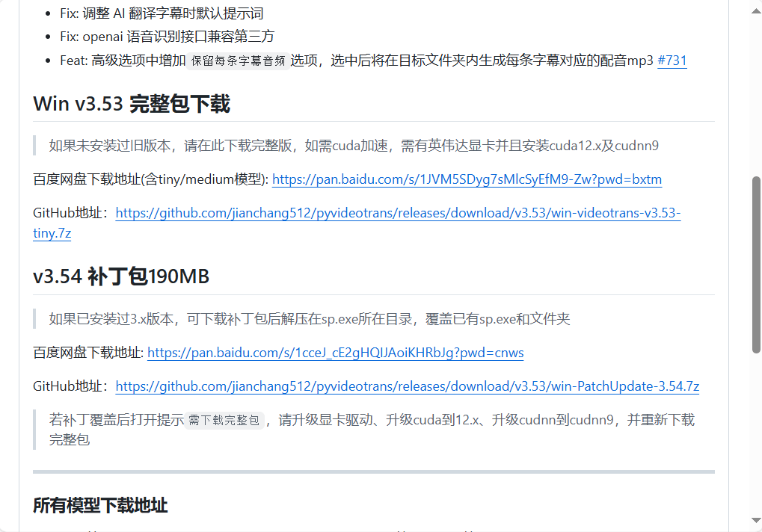Click the '保留每条字幕音频' inline code label
Image resolution: width=762 pixels, height=532 pixels.
point(238,61)
